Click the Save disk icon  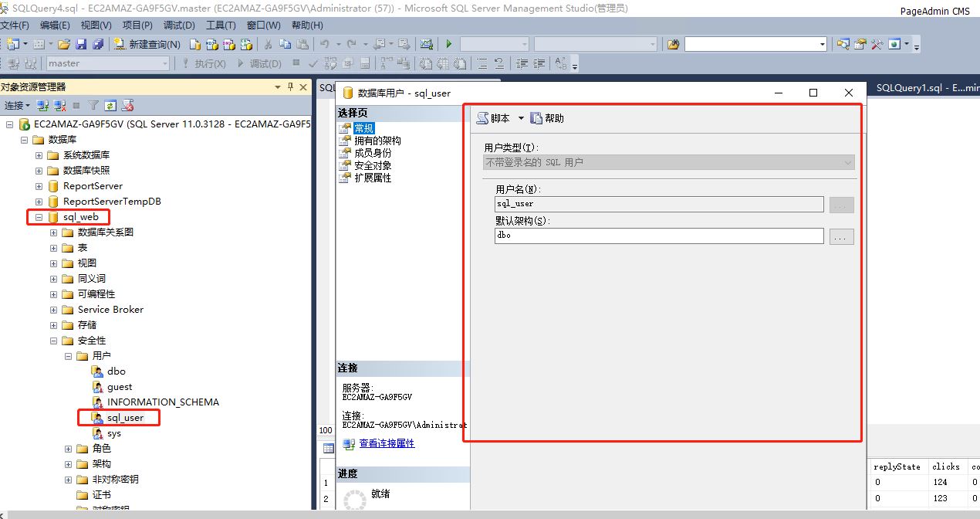[81, 45]
